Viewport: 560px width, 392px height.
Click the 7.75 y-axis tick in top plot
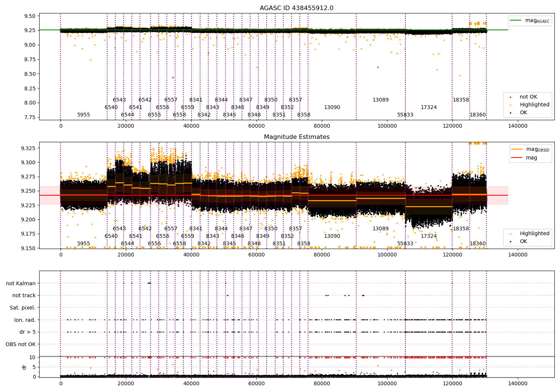(x=30, y=118)
